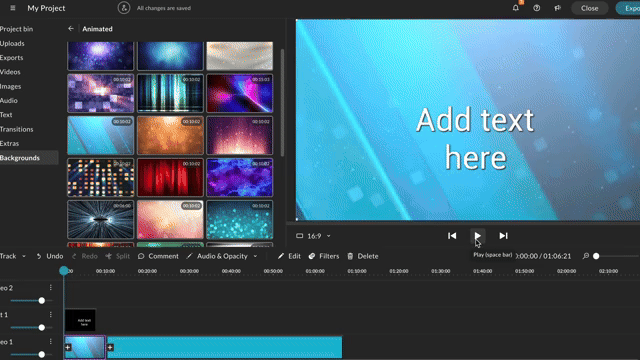Select the red curtain animated background thumbnail
Screen dimensions: 640x360
[x=170, y=178]
